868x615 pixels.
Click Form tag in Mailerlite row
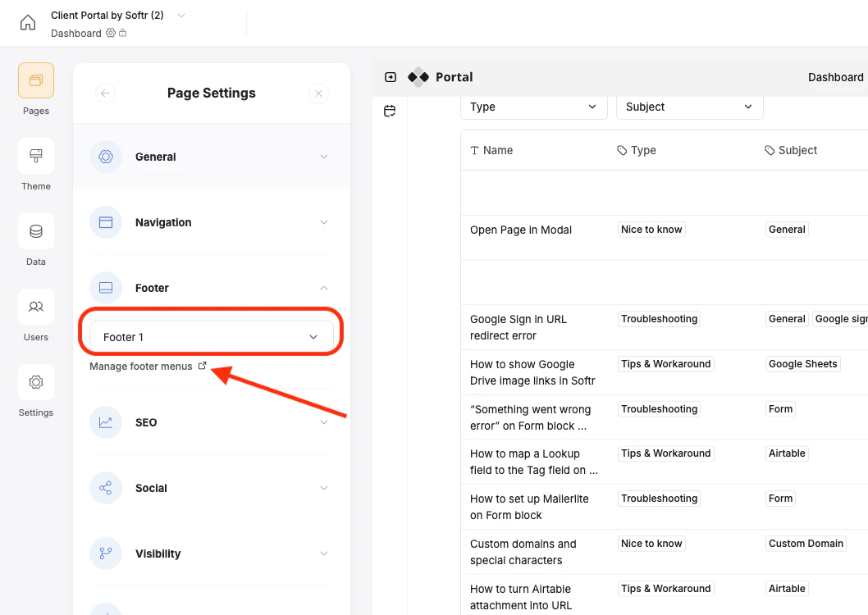pyautogui.click(x=780, y=499)
